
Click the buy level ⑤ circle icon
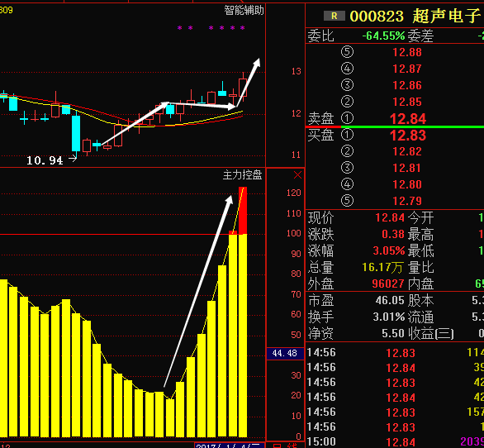click(x=347, y=201)
